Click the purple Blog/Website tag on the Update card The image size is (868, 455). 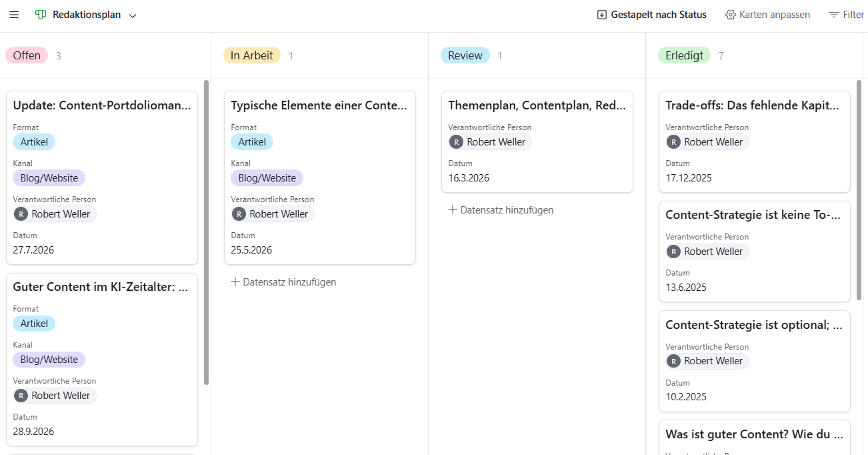point(49,177)
